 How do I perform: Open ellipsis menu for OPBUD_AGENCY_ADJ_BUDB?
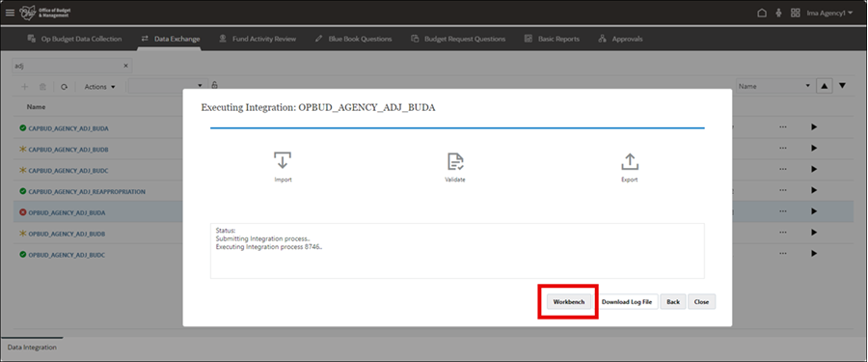tap(782, 233)
